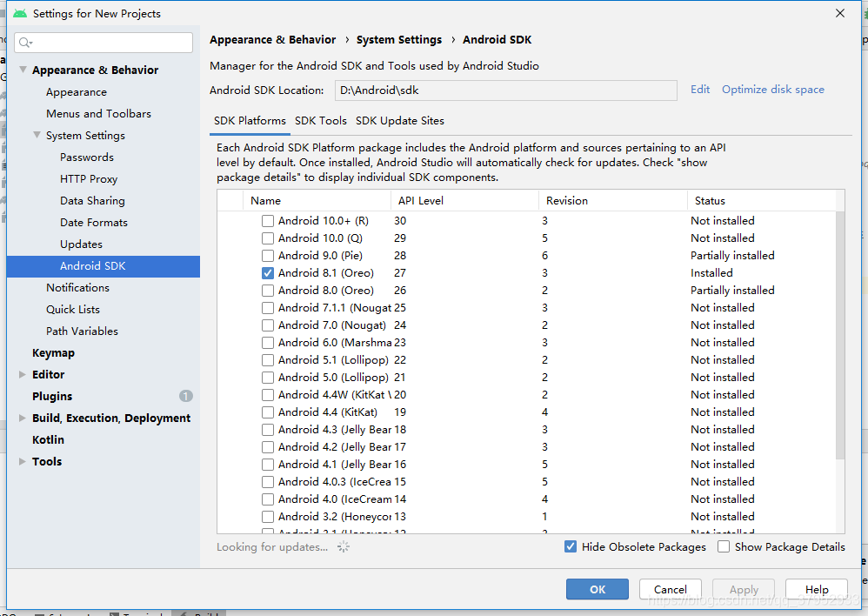Screen dimensions: 868x616
Task: Click the search magnifier icon in settings
Action: 25,43
